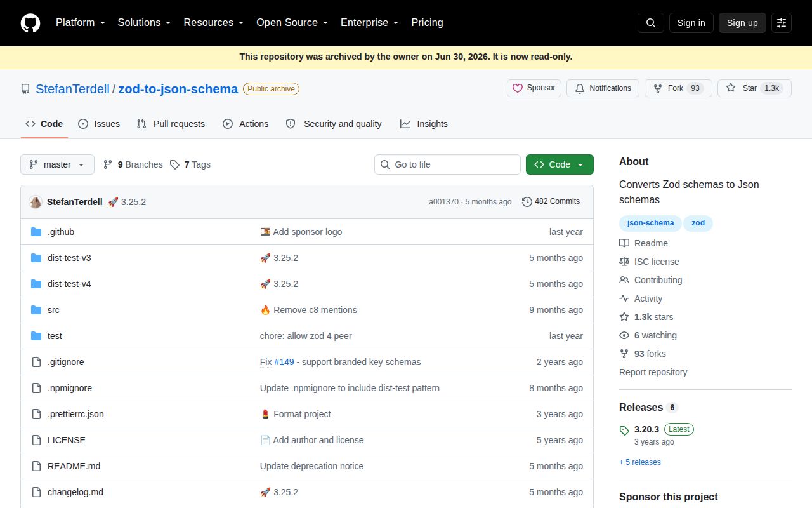Screen dimensions: 812x508
Task: Click the .npmignore file icon
Action: click(x=36, y=388)
